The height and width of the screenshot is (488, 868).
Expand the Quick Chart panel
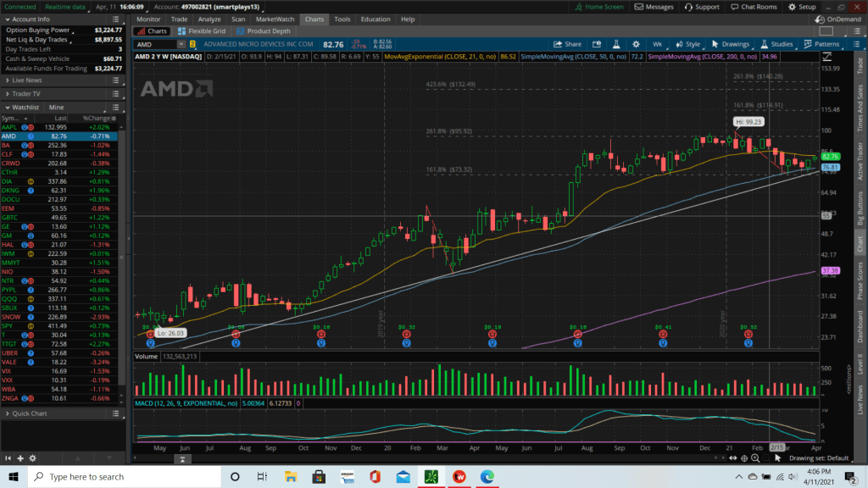(7, 413)
